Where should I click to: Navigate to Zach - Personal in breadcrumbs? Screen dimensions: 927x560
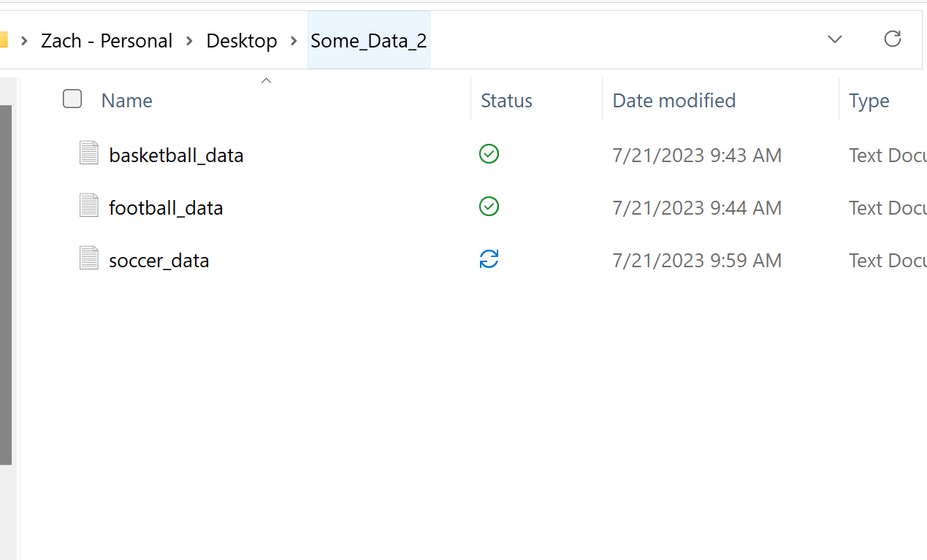(107, 40)
